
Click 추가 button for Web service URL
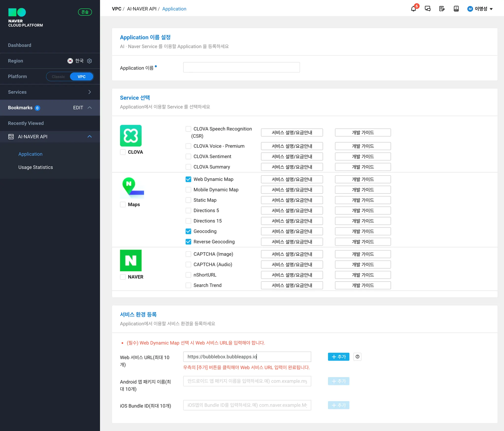coord(338,357)
